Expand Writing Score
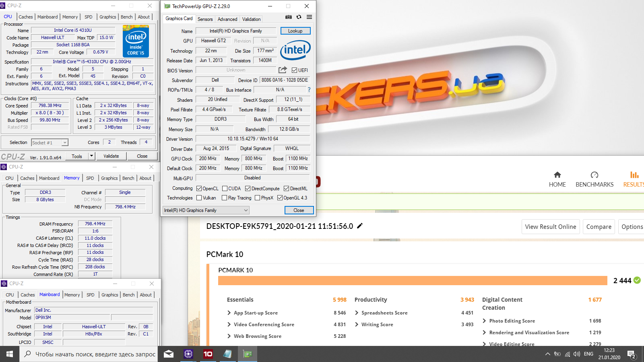This screenshot has width=644, height=362. click(357, 324)
